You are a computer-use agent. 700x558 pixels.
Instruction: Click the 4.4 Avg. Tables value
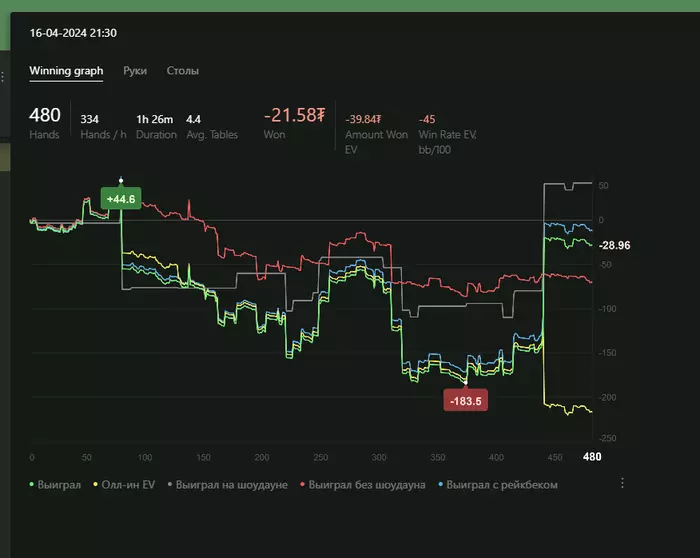click(193, 119)
